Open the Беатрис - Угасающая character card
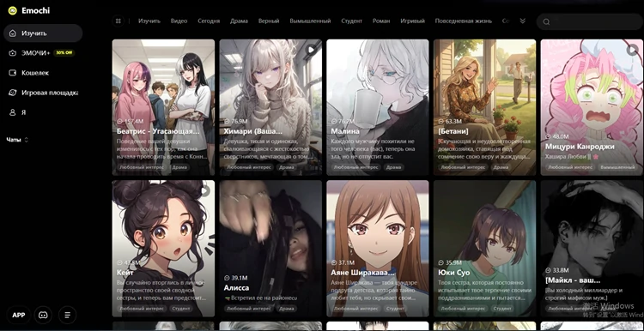This screenshot has height=331, width=644. [163, 107]
